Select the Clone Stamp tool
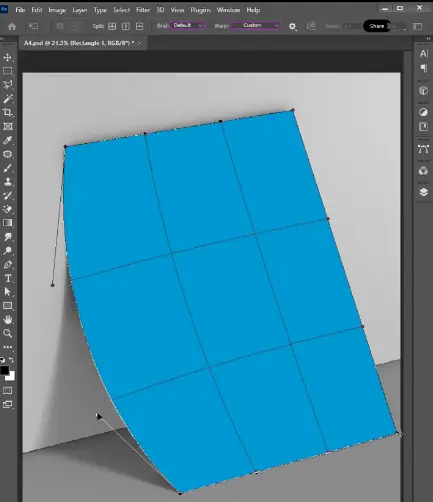This screenshot has height=502, width=433. tap(8, 182)
